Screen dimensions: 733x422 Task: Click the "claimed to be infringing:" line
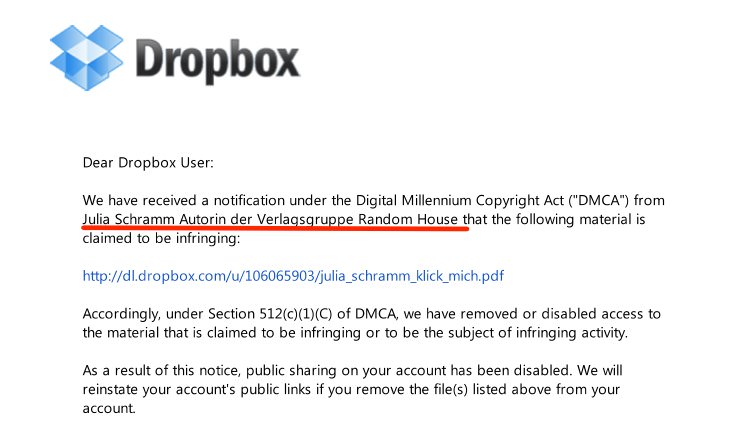162,239
